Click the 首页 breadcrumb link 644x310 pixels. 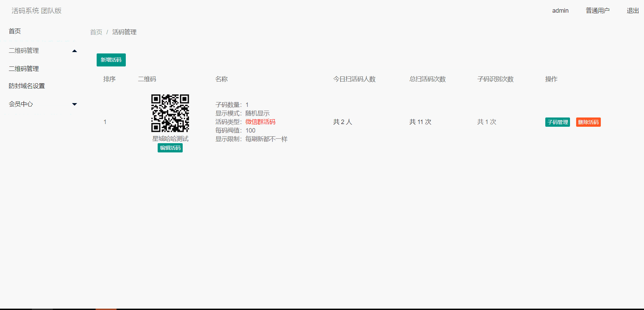point(96,32)
